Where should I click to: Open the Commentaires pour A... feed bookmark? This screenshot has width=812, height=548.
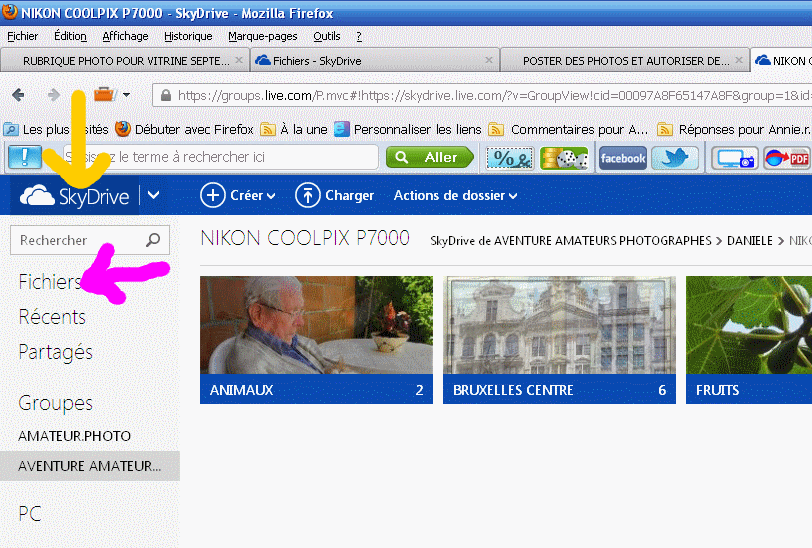pos(569,129)
